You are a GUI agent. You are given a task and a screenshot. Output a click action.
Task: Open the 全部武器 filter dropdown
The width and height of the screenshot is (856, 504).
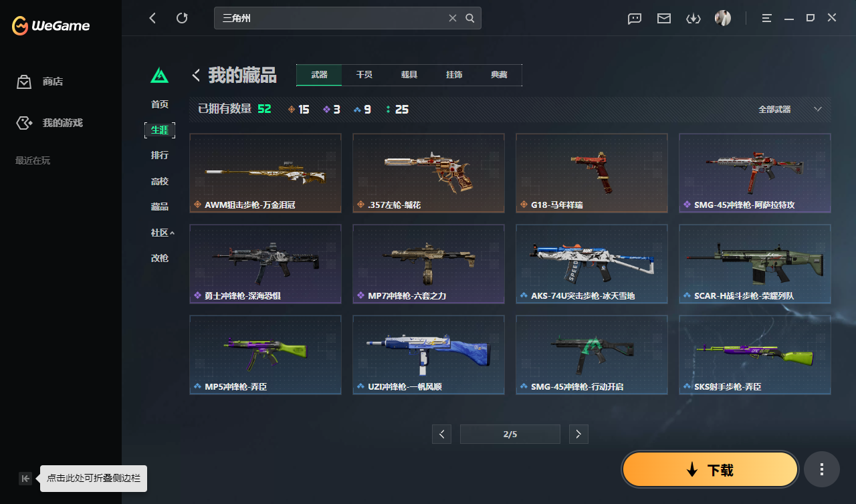point(790,109)
